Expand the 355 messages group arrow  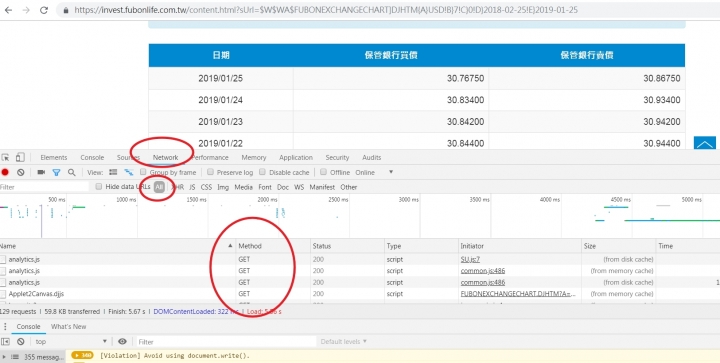[4, 357]
